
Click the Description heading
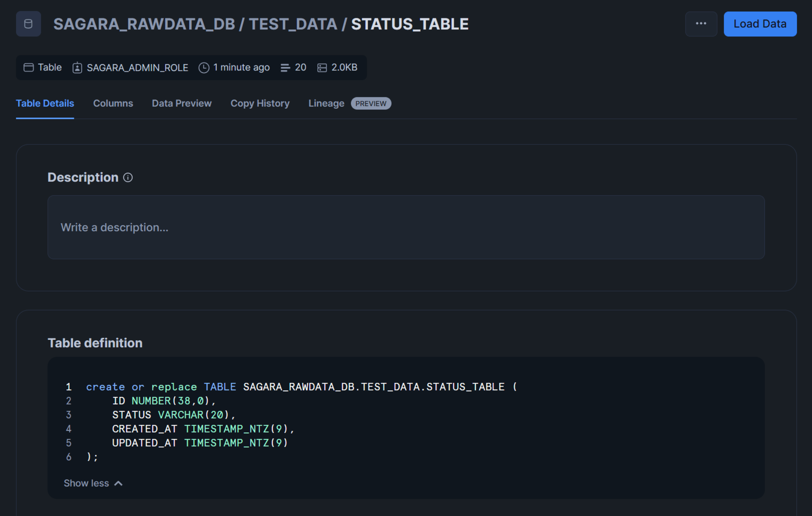pyautogui.click(x=83, y=177)
